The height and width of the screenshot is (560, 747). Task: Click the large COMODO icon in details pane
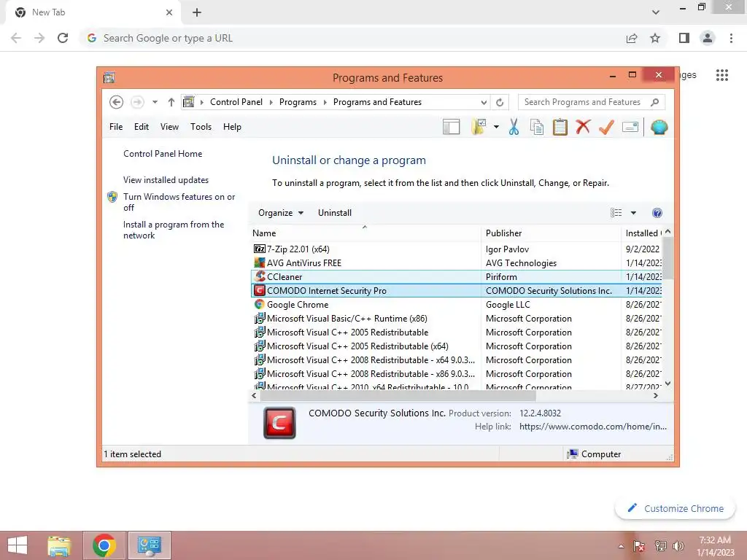[279, 422]
